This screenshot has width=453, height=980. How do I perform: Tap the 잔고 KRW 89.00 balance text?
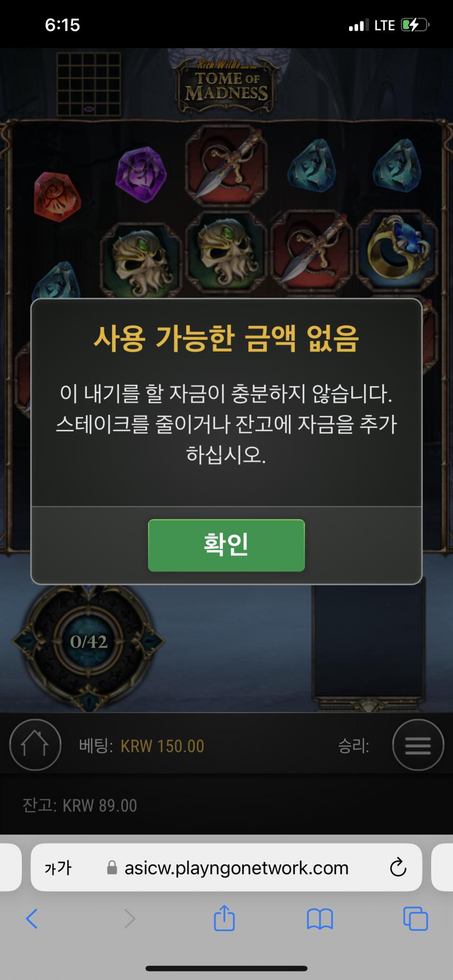(80, 805)
